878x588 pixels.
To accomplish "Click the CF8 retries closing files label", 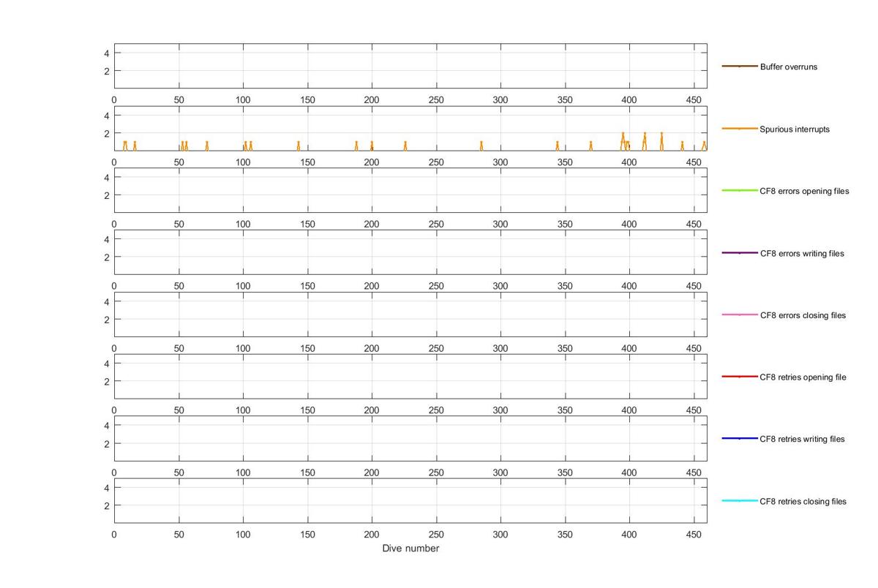I will click(803, 501).
